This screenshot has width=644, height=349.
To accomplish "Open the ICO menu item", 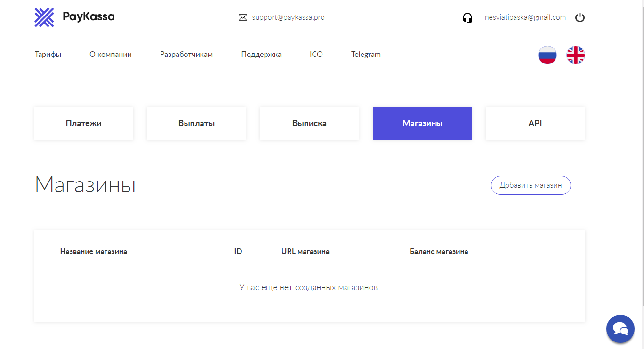I will [x=316, y=54].
